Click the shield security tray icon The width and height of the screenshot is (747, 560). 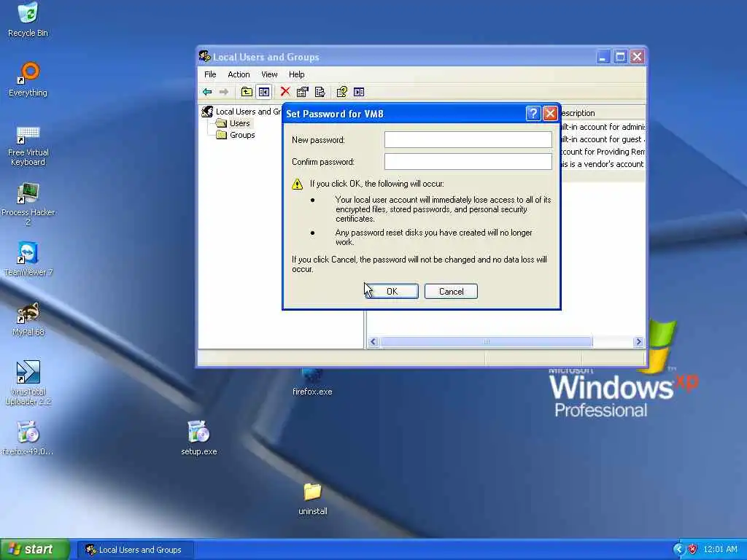tap(692, 549)
